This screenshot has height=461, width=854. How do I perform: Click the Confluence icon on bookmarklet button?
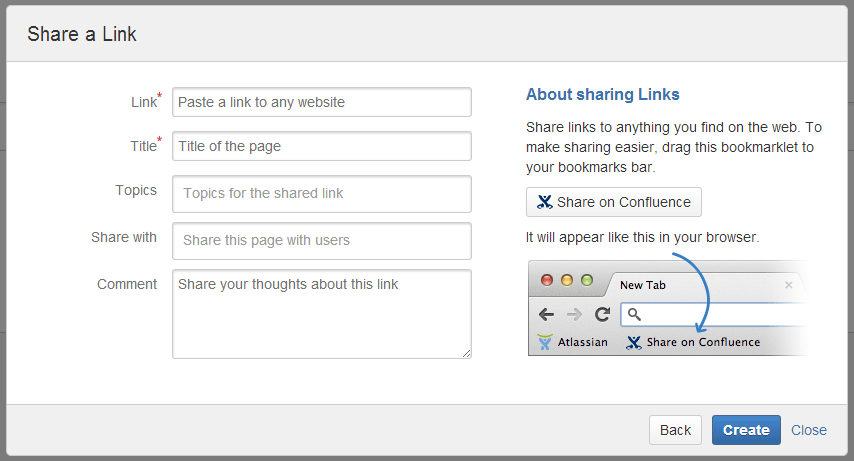point(544,202)
